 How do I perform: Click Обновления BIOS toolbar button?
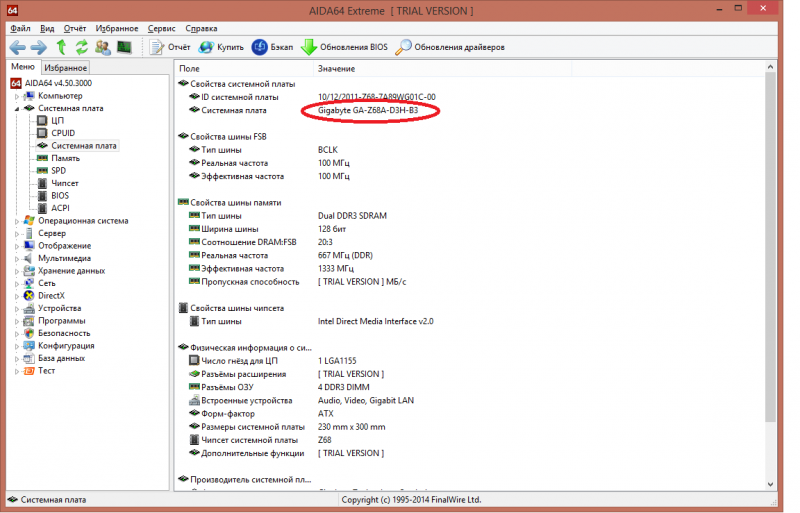[x=344, y=47]
